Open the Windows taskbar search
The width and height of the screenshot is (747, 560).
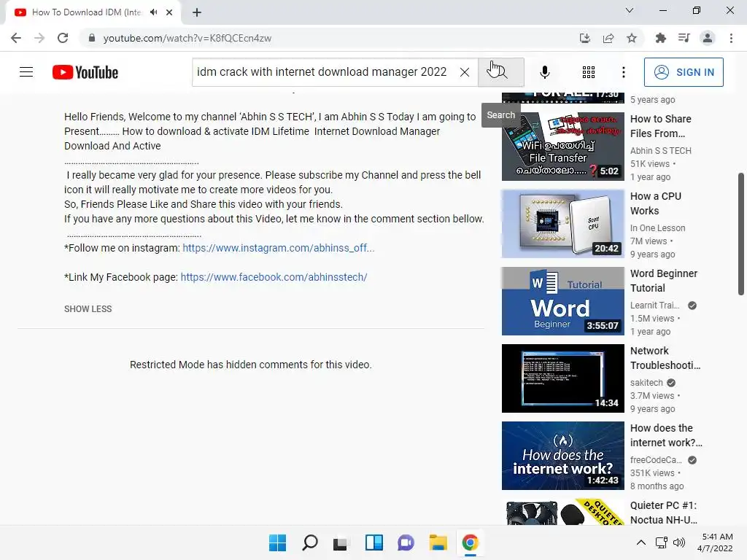[309, 542]
